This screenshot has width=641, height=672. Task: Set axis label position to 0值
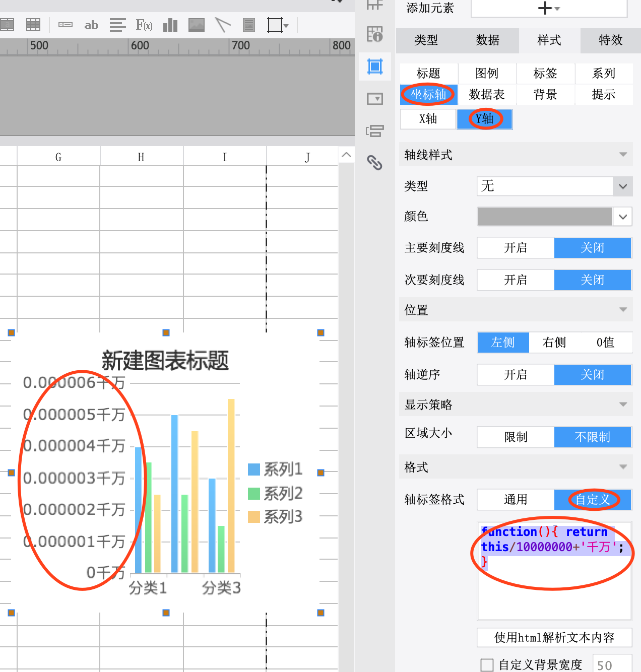(x=606, y=343)
